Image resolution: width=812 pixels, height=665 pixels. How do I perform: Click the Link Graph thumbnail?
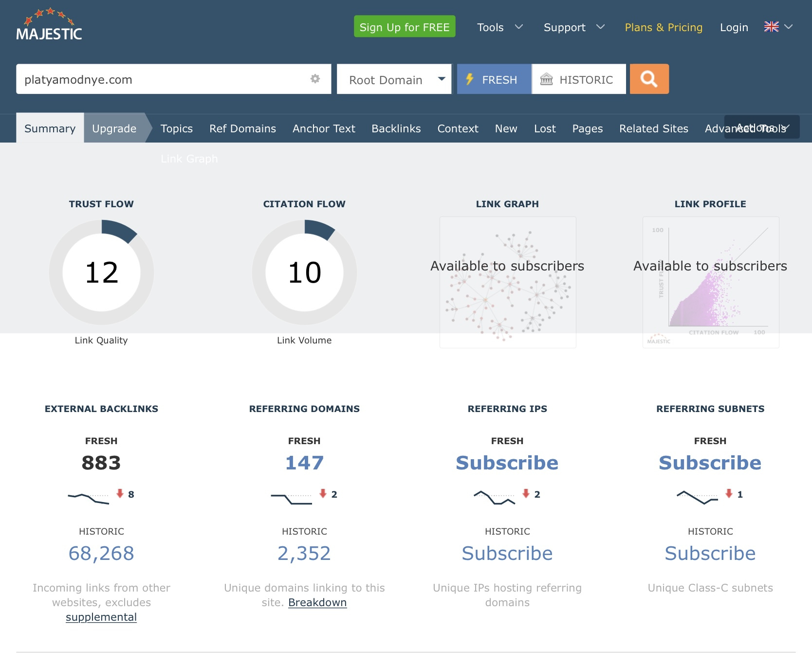(x=508, y=282)
